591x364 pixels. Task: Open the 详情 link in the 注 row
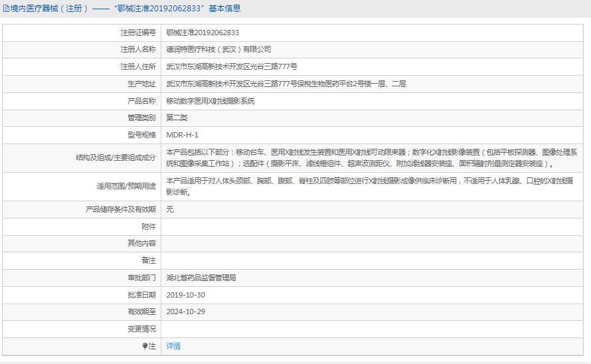(173, 346)
